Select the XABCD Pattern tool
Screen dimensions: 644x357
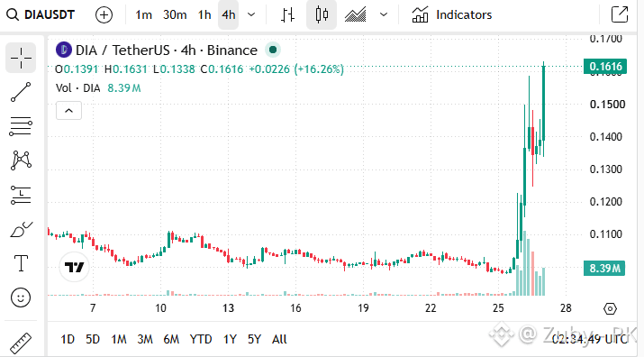pyautogui.click(x=21, y=160)
